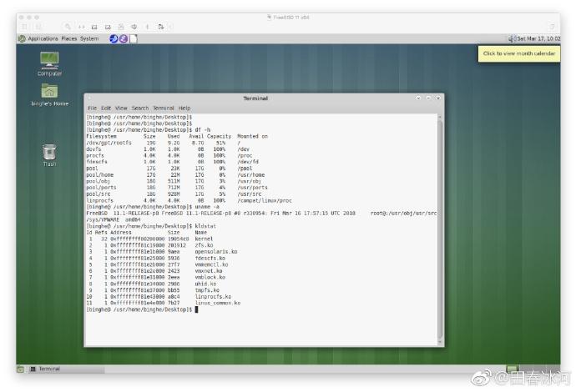Click the Terminal window title bar
The height and width of the screenshot is (392, 576).
[x=255, y=98]
